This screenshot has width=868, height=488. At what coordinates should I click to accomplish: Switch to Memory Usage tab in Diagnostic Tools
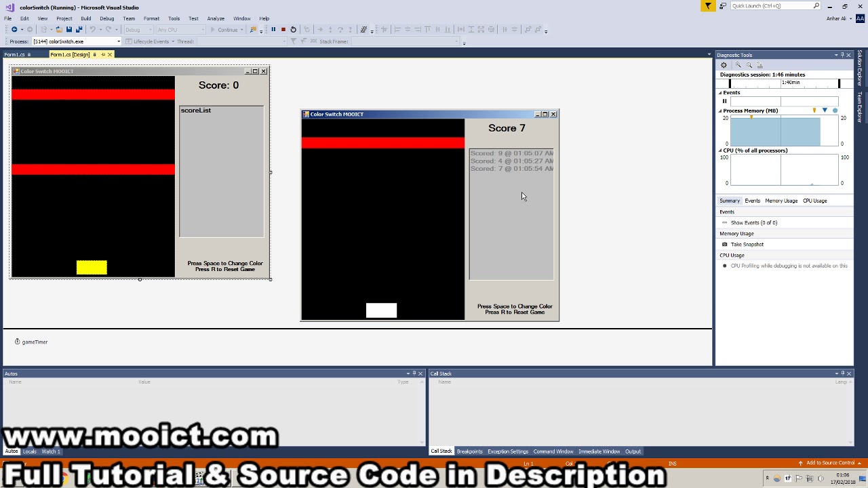781,201
